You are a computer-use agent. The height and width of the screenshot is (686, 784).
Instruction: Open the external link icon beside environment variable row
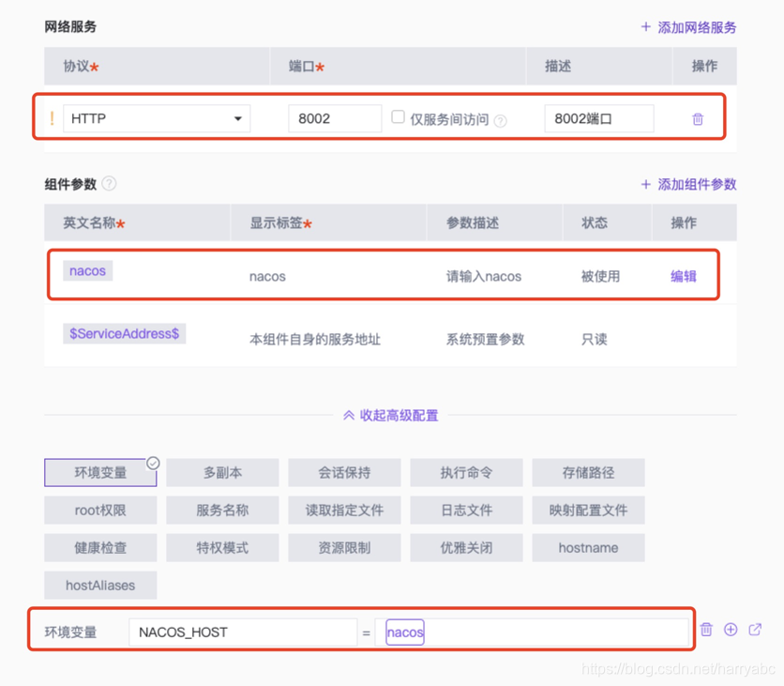755,630
